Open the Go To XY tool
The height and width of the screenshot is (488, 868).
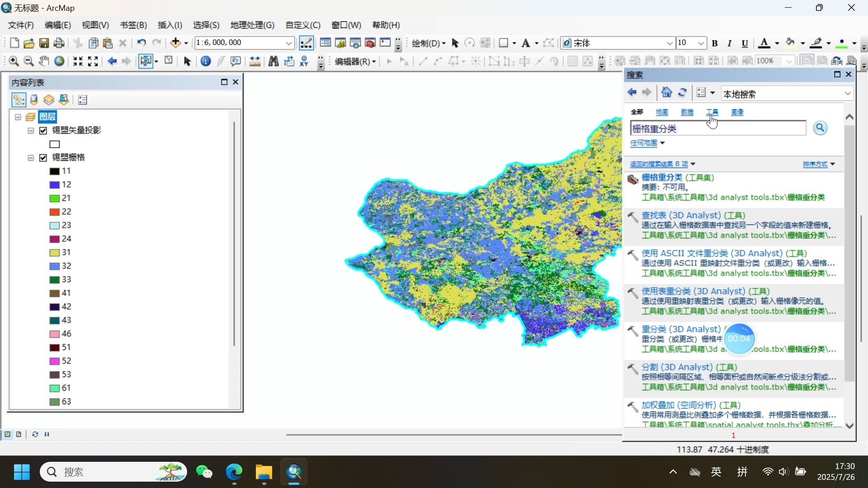[x=303, y=61]
